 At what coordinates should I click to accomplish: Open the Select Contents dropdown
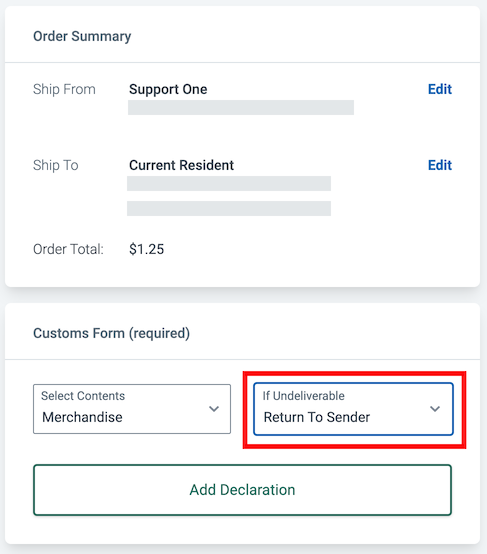coord(132,409)
